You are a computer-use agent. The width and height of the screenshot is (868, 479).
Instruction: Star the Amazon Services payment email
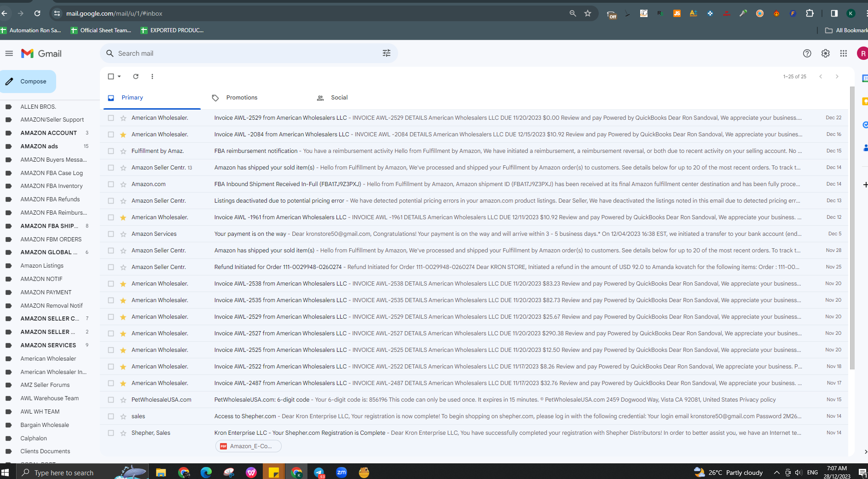[x=123, y=234]
